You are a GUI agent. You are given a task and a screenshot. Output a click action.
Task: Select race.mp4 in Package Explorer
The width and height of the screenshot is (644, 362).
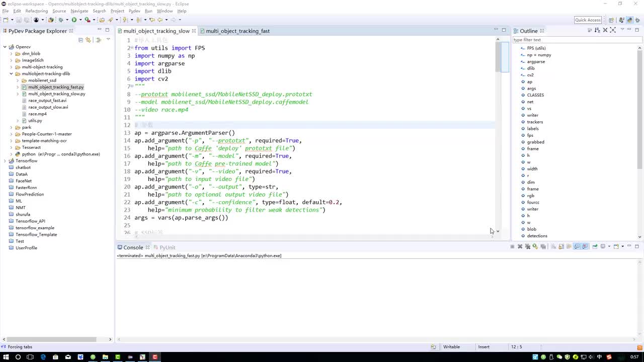pyautogui.click(x=37, y=114)
